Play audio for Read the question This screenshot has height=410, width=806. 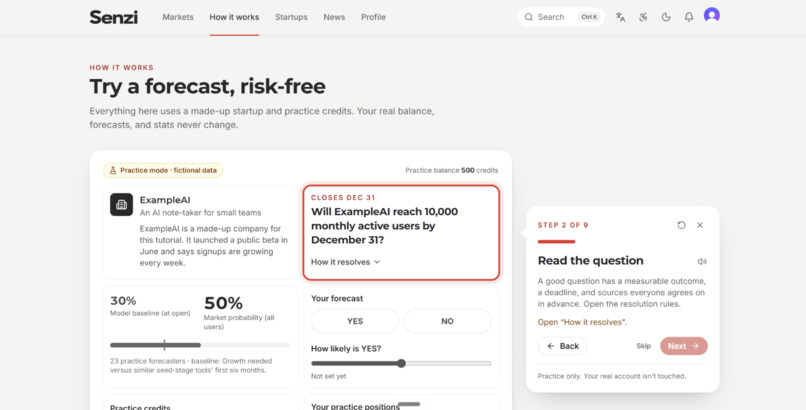coord(702,262)
